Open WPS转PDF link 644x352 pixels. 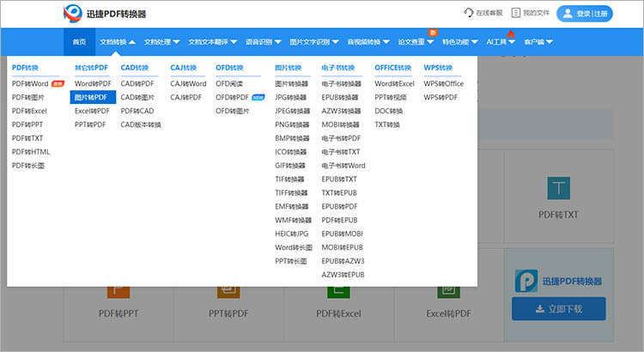(440, 97)
